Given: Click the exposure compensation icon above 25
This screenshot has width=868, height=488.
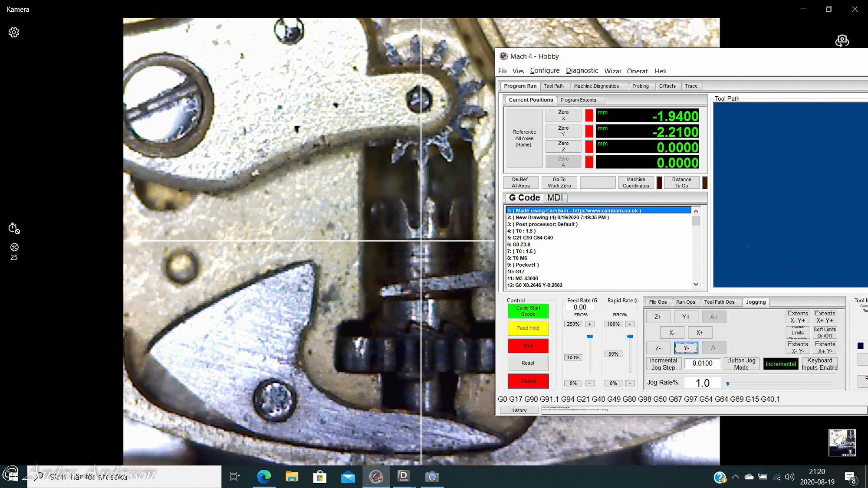Looking at the screenshot, I should pyautogui.click(x=14, y=247).
